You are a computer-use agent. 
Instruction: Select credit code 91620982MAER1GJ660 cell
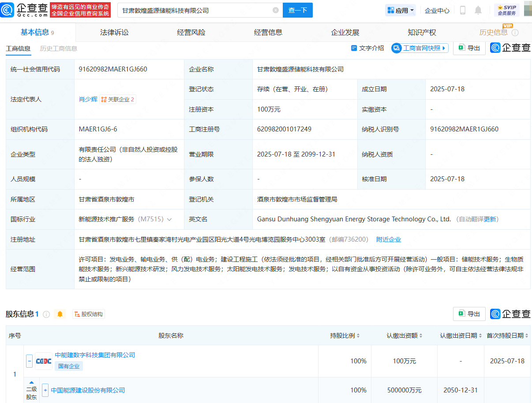[x=113, y=69]
